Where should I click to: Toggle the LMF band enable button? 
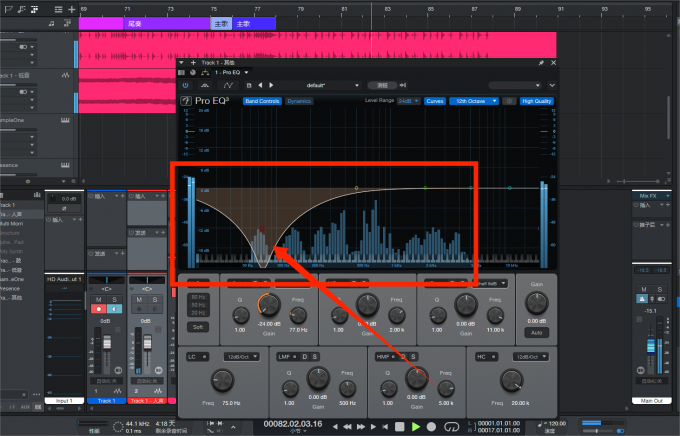(295, 357)
